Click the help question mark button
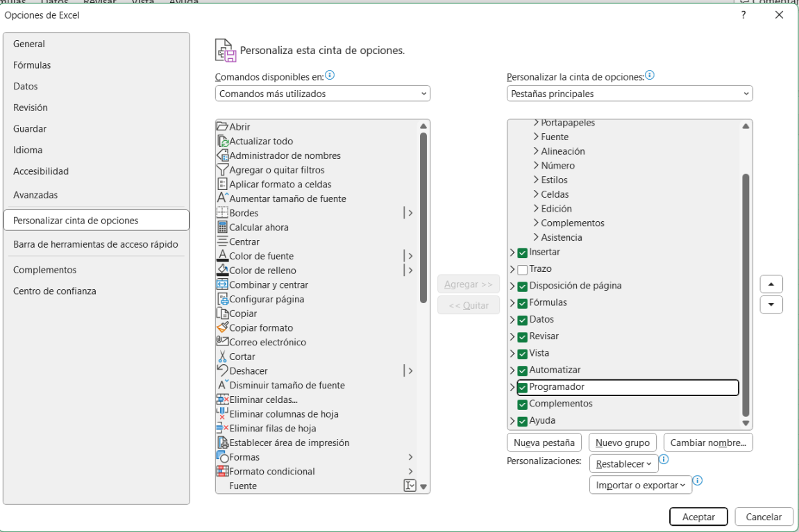This screenshot has height=532, width=799. pyautogui.click(x=743, y=15)
